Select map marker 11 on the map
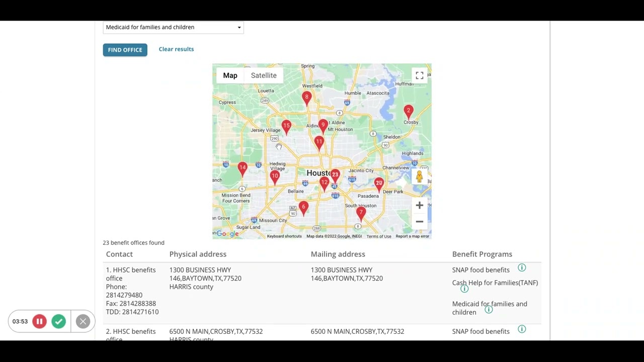The image size is (644, 362). (319, 143)
